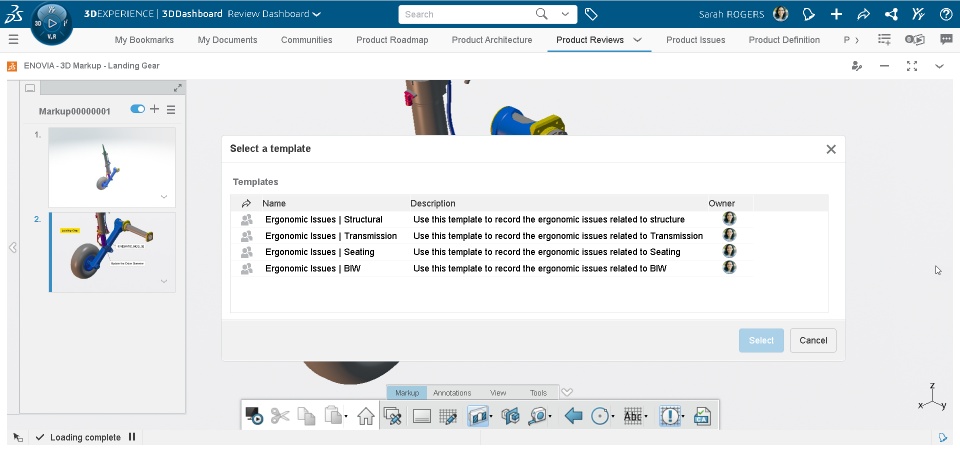Toggle the Markup00000001 visibility switch
Image resolution: width=960 pixels, height=451 pixels.
pos(138,109)
